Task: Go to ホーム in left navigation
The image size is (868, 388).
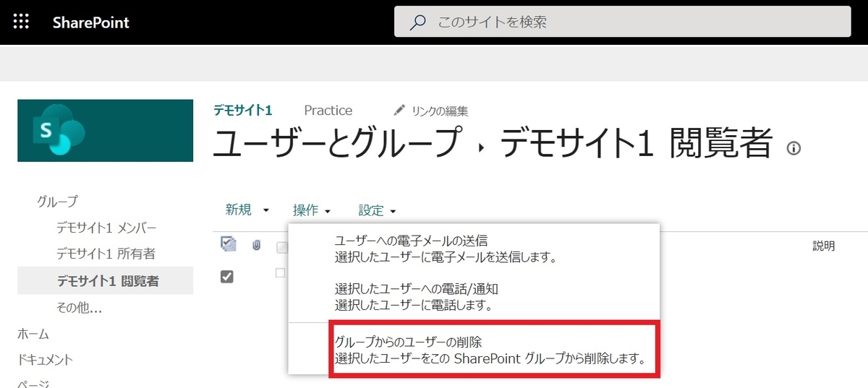Action: 33,334
